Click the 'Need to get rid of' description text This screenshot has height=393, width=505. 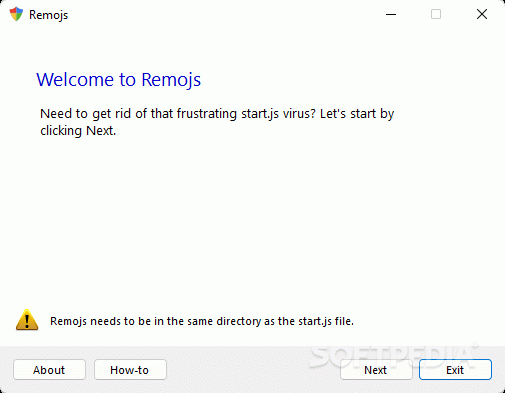click(217, 122)
